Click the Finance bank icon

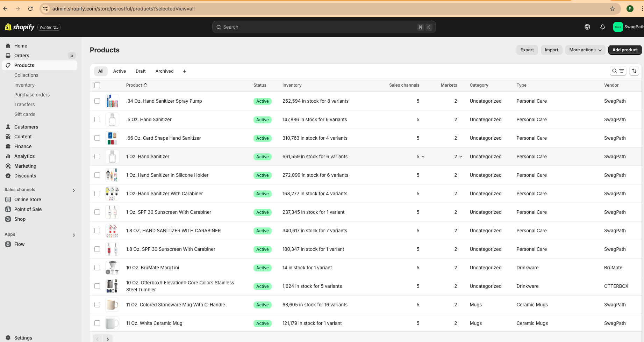(x=8, y=146)
